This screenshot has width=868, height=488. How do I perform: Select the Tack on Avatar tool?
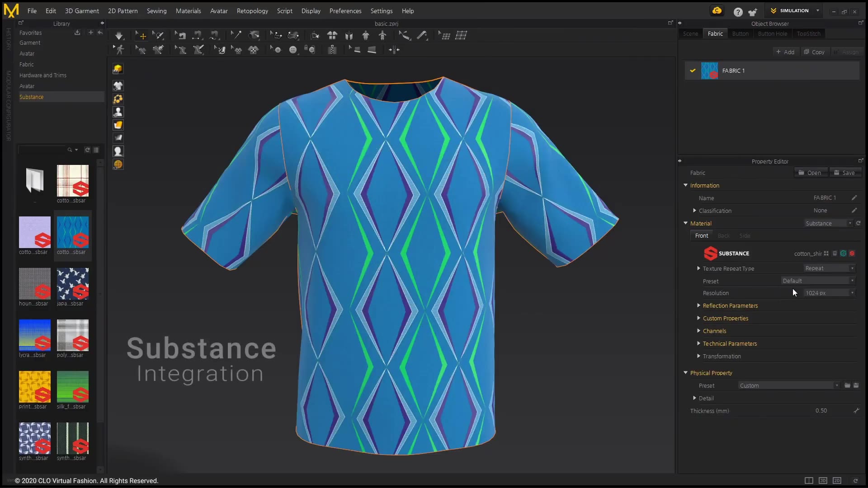click(x=254, y=36)
